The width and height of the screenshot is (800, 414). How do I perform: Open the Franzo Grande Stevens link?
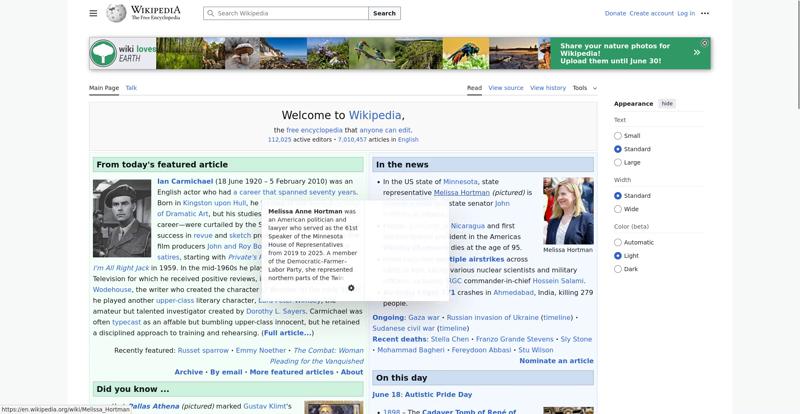(x=514, y=339)
